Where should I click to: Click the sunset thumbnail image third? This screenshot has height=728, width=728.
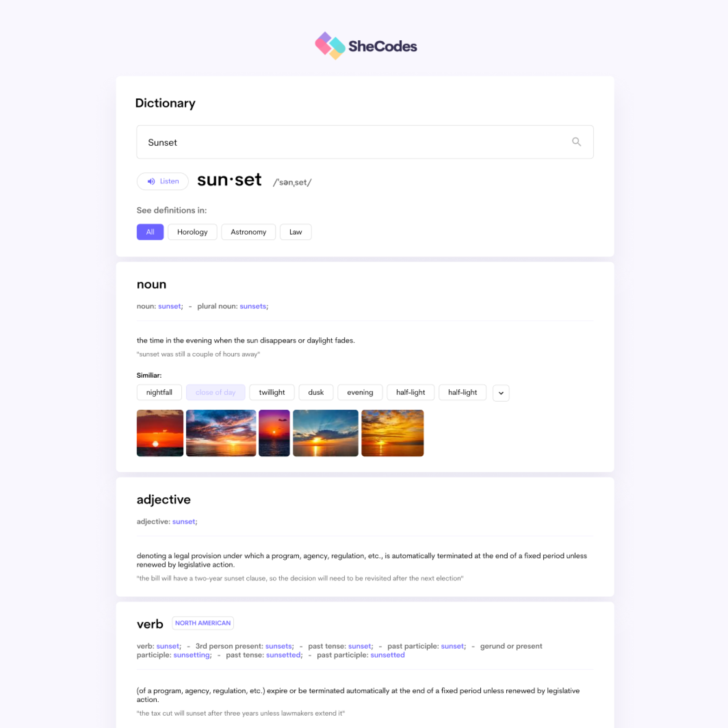[274, 432]
